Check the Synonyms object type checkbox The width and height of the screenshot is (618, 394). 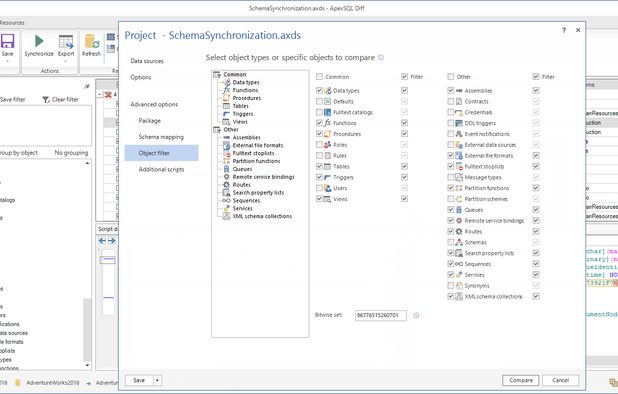click(450, 286)
